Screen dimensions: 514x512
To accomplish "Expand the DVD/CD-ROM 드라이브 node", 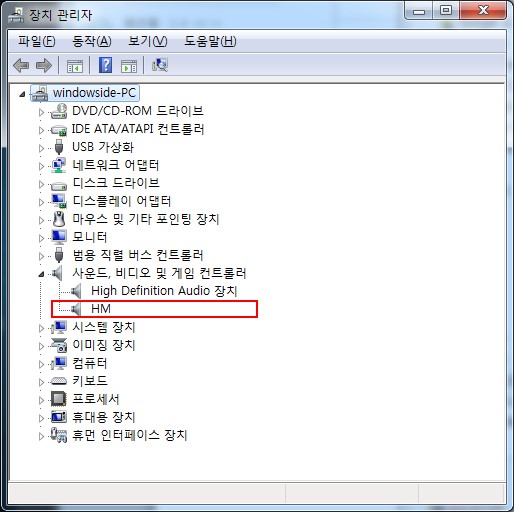I will [x=41, y=112].
